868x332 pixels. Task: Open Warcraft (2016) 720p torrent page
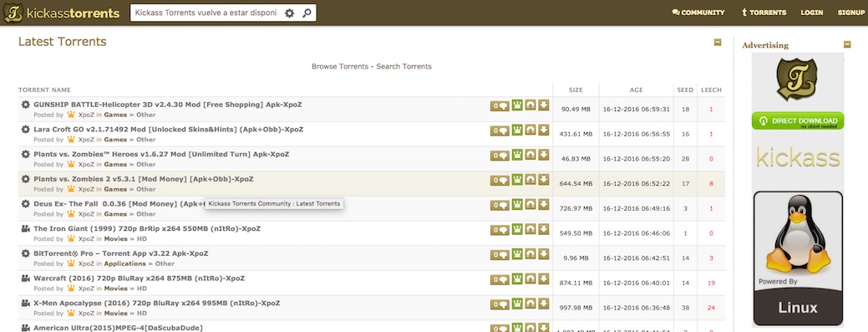139,278
